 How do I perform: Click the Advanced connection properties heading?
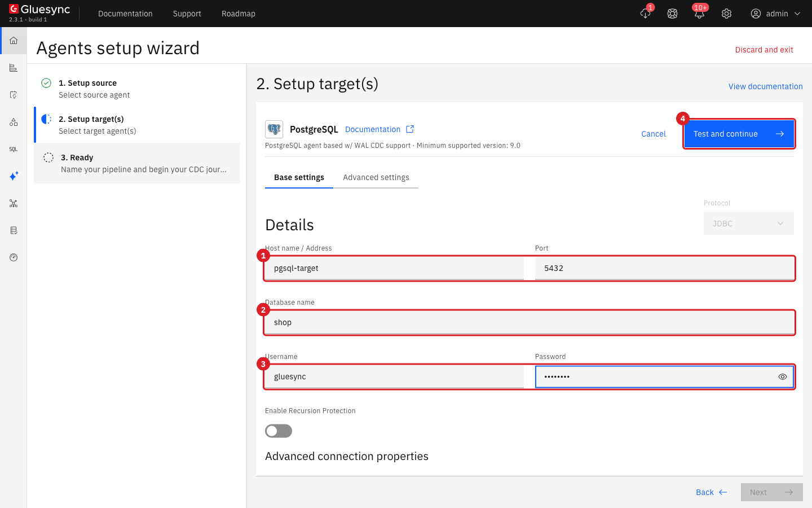(347, 456)
